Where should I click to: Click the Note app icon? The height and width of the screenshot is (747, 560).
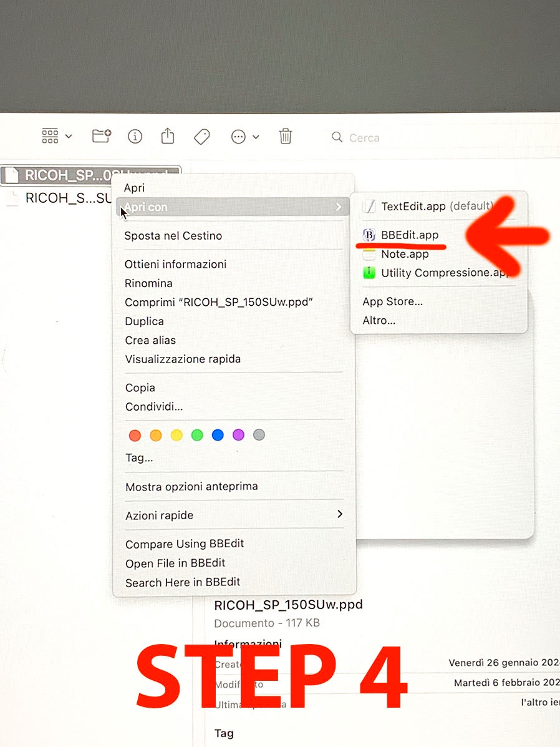pos(369,255)
